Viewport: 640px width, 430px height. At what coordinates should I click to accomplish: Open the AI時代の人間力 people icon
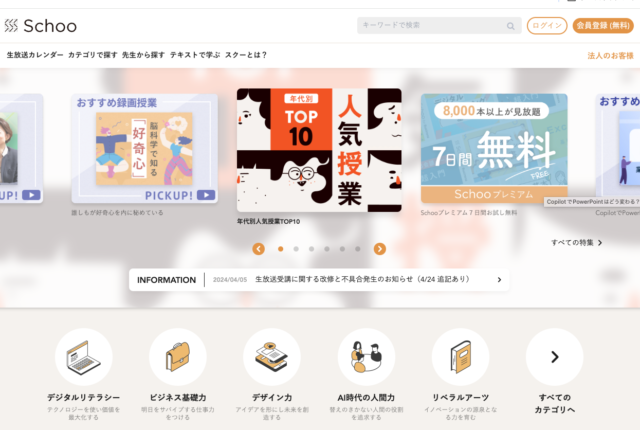[x=366, y=357]
